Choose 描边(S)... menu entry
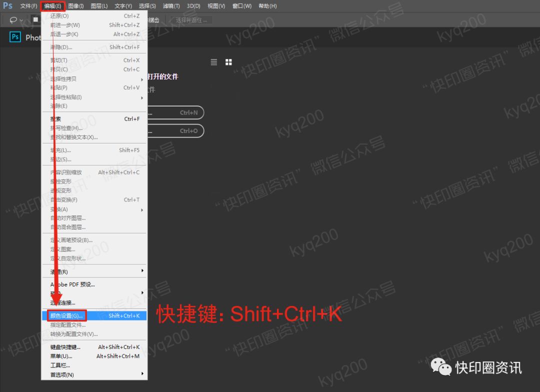 (94, 159)
